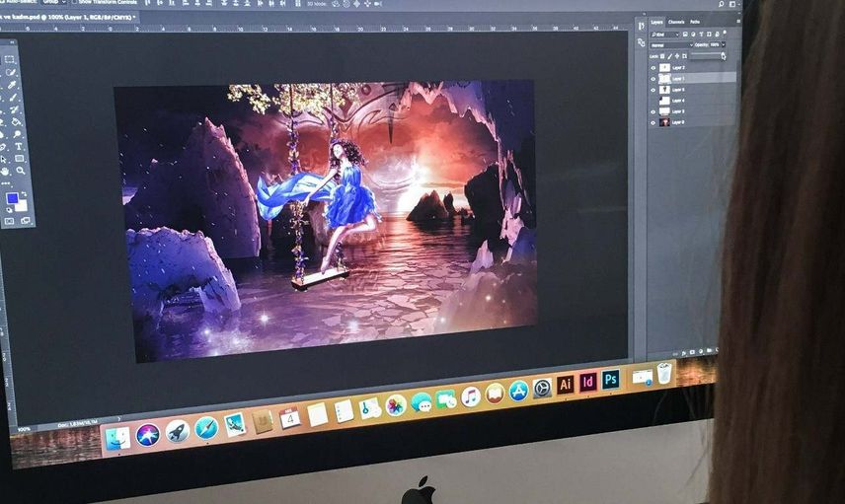Filter layers by pixel layers

pos(685,34)
